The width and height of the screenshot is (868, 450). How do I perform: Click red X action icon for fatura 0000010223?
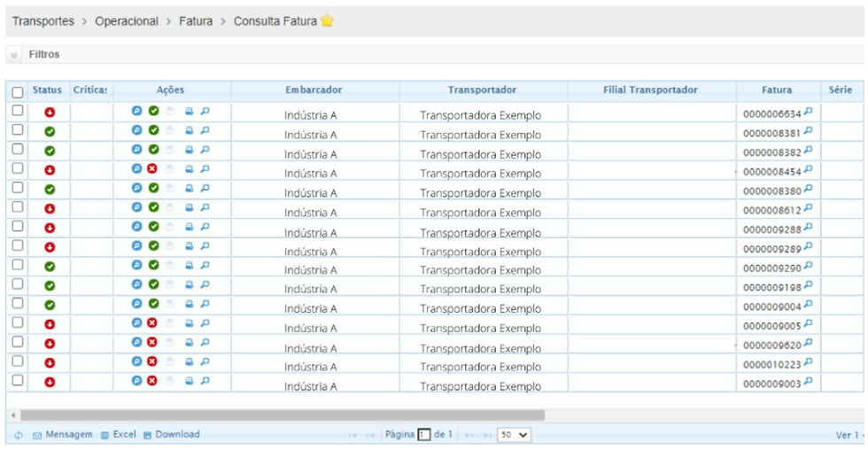pos(152,361)
